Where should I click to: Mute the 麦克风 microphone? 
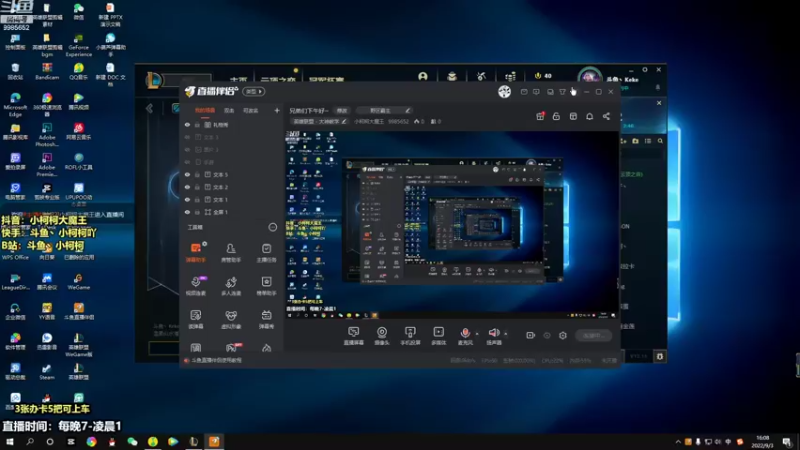coord(465,334)
